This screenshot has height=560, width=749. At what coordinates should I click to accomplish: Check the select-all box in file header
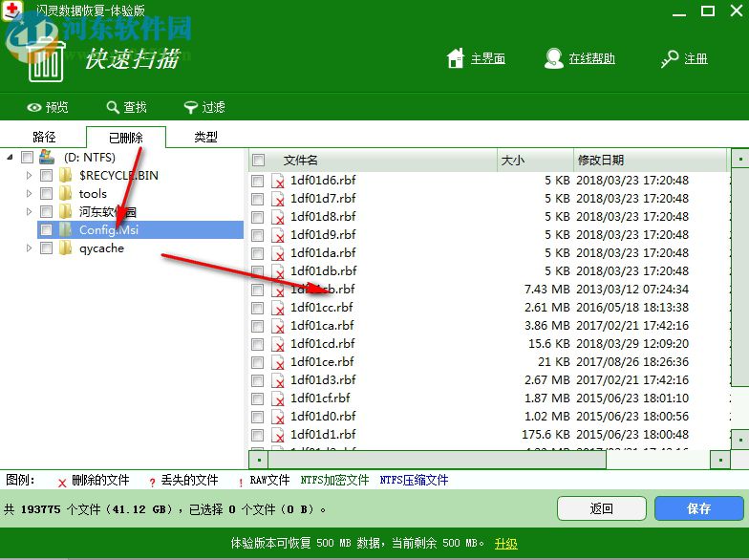[258, 161]
